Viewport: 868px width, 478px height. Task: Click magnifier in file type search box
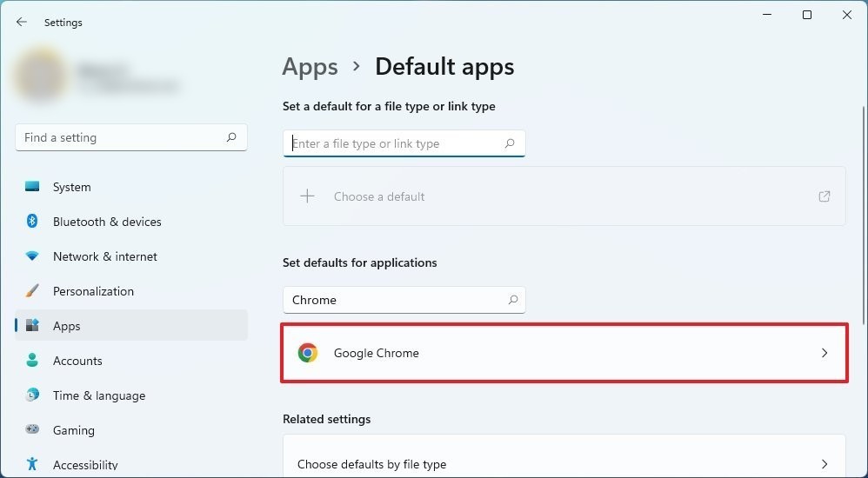click(510, 143)
